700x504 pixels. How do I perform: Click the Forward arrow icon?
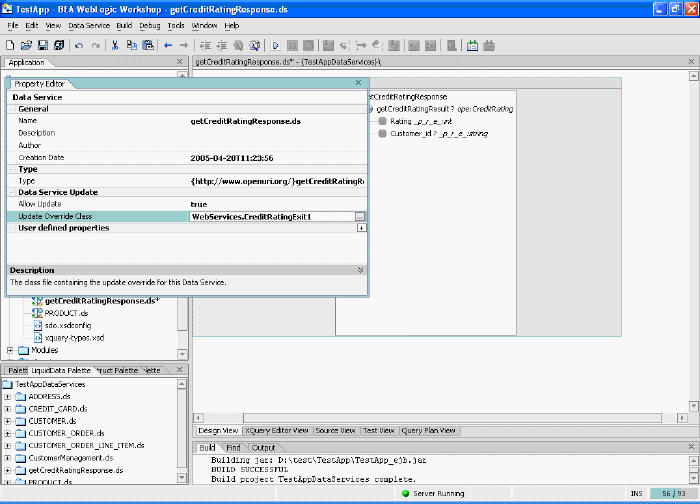(x=184, y=45)
